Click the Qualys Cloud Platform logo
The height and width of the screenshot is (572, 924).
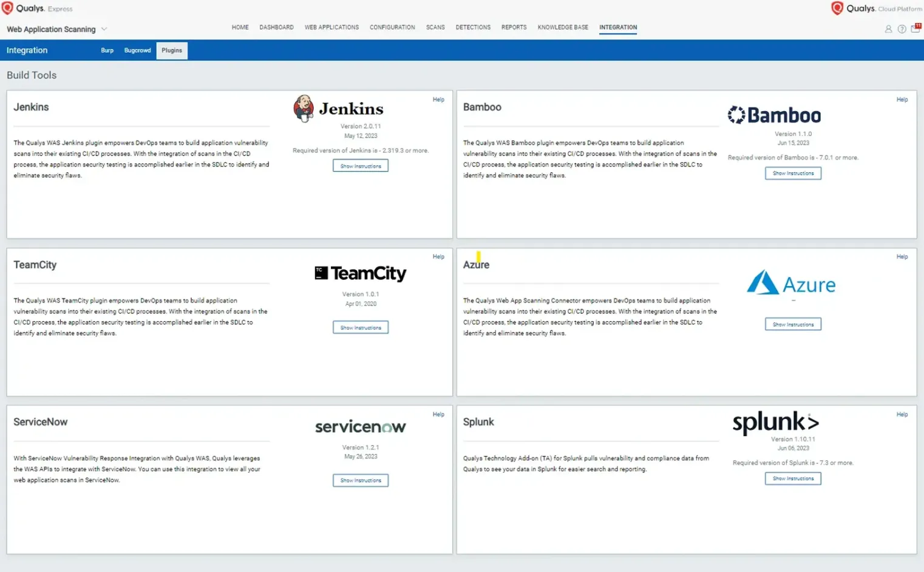[876, 9]
